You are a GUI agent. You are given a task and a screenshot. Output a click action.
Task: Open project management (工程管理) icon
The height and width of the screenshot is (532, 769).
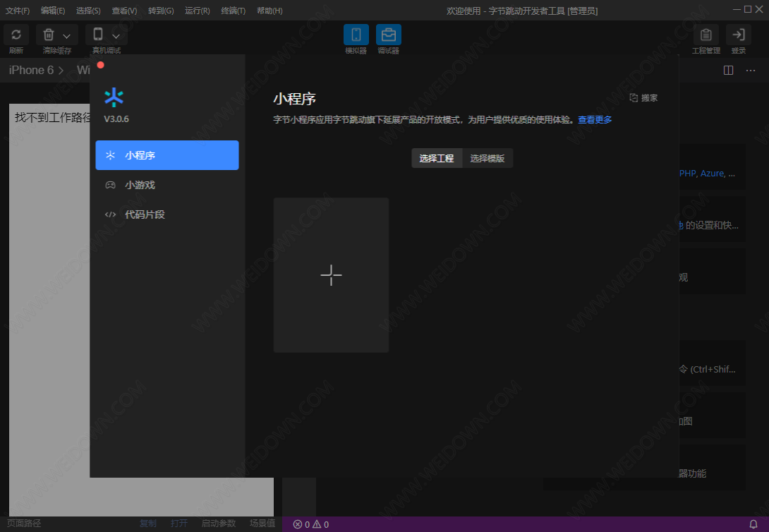[706, 35]
